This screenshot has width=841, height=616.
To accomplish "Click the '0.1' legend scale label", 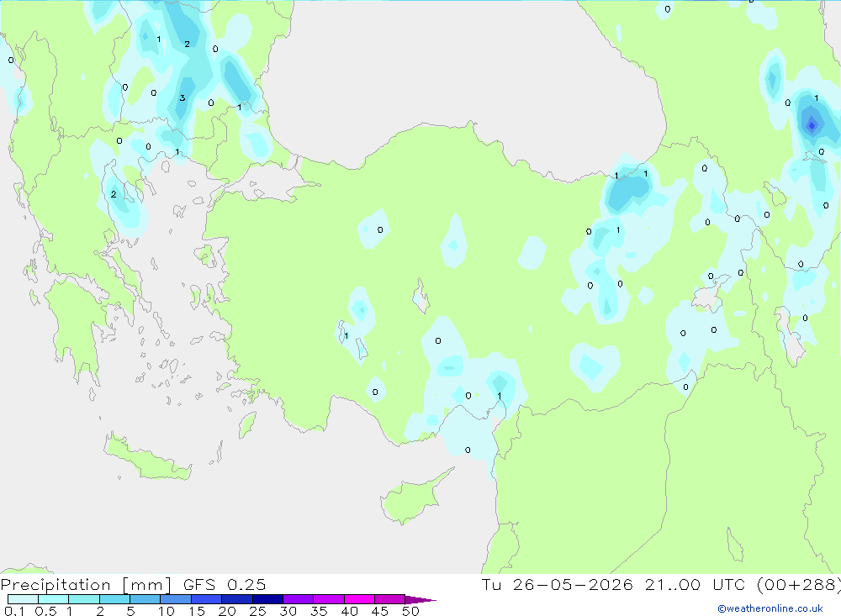I will (14, 611).
